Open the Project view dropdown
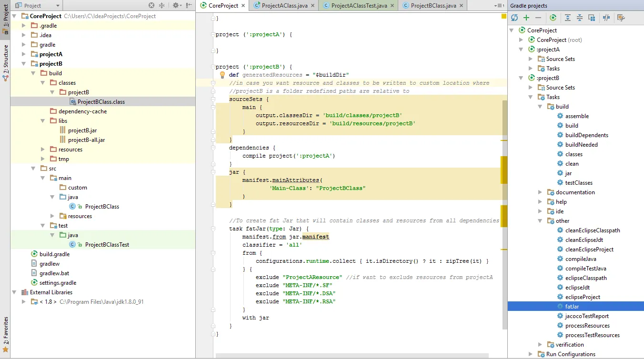 point(58,5)
